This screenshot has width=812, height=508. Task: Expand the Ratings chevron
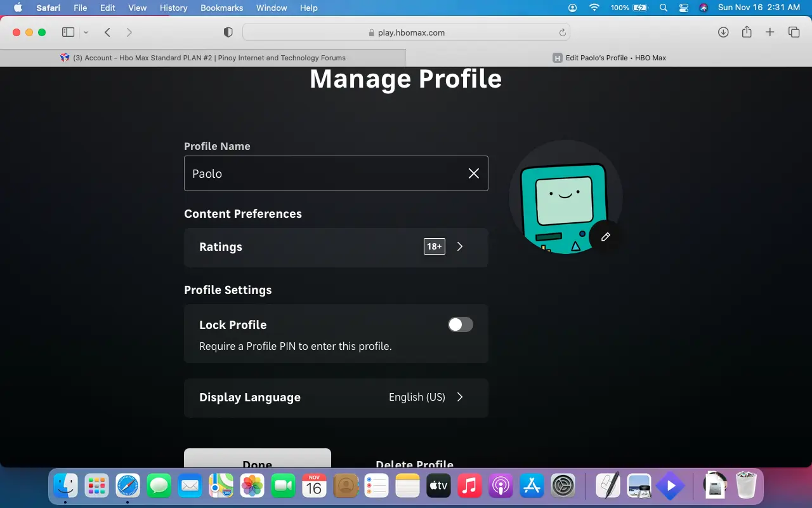(x=460, y=246)
